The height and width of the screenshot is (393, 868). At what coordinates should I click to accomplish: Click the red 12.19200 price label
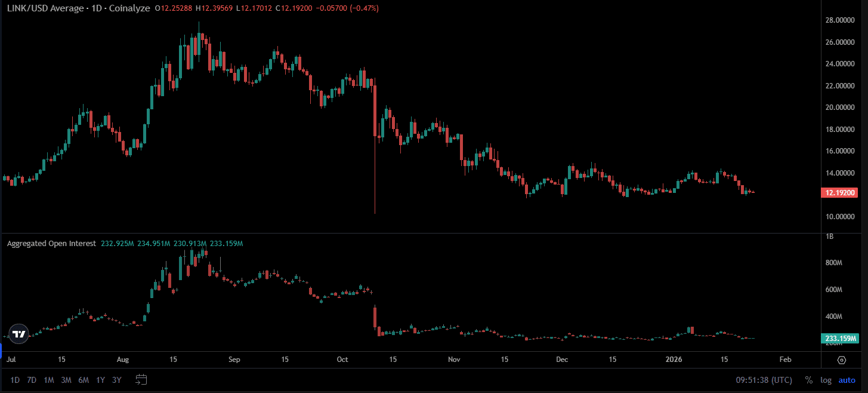click(x=840, y=193)
